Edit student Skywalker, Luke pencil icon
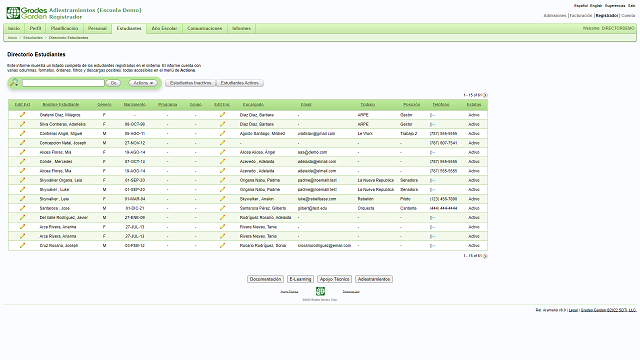This screenshot has width=640, height=360. pyautogui.click(x=22, y=189)
